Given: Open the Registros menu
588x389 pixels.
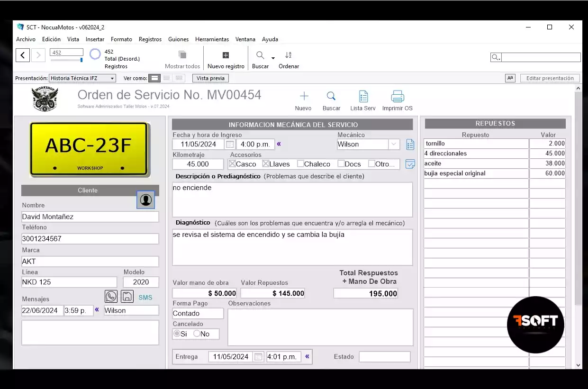Looking at the screenshot, I should [x=150, y=39].
